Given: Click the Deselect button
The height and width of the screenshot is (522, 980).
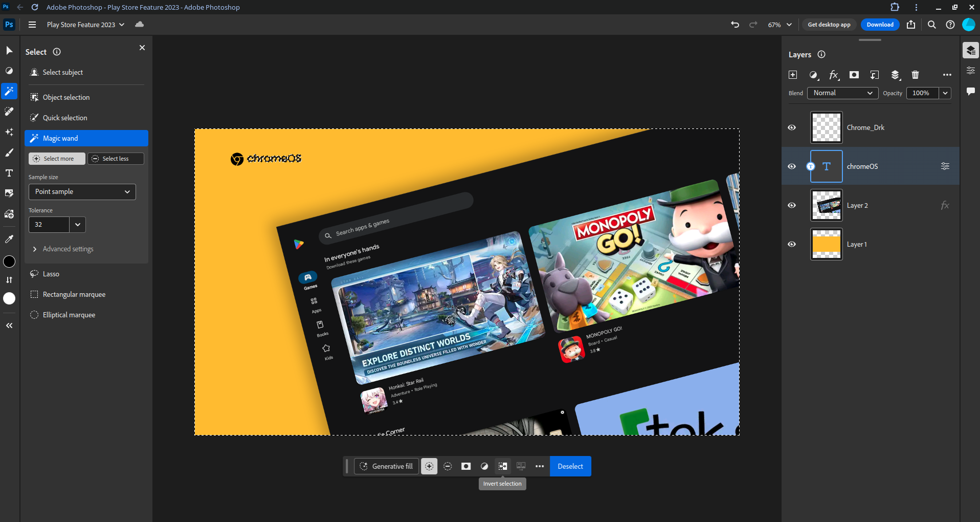Looking at the screenshot, I should coord(570,466).
